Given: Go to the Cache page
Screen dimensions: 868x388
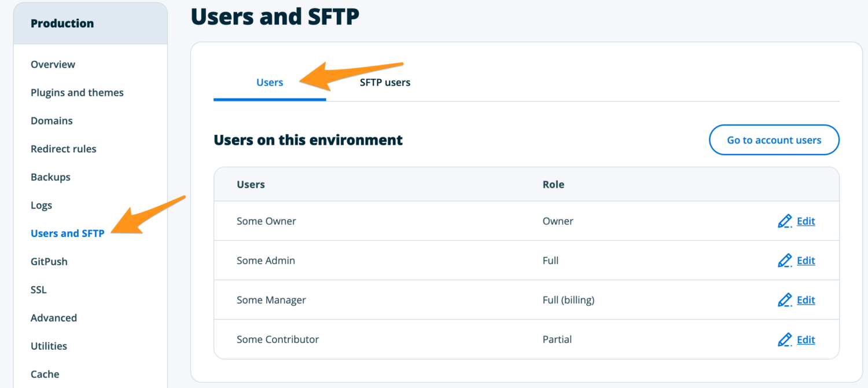Looking at the screenshot, I should tap(45, 374).
